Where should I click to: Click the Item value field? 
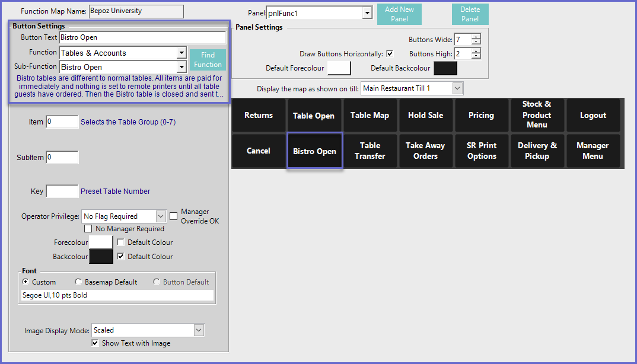(x=62, y=122)
